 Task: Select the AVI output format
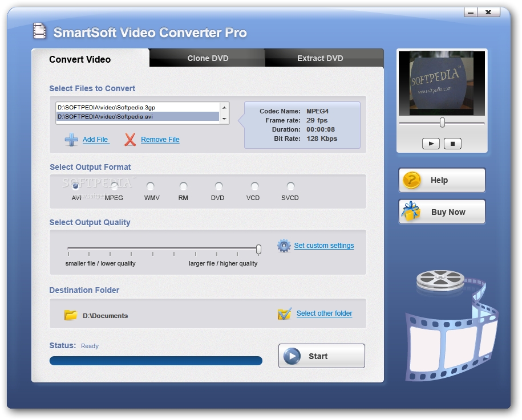pyautogui.click(x=75, y=186)
